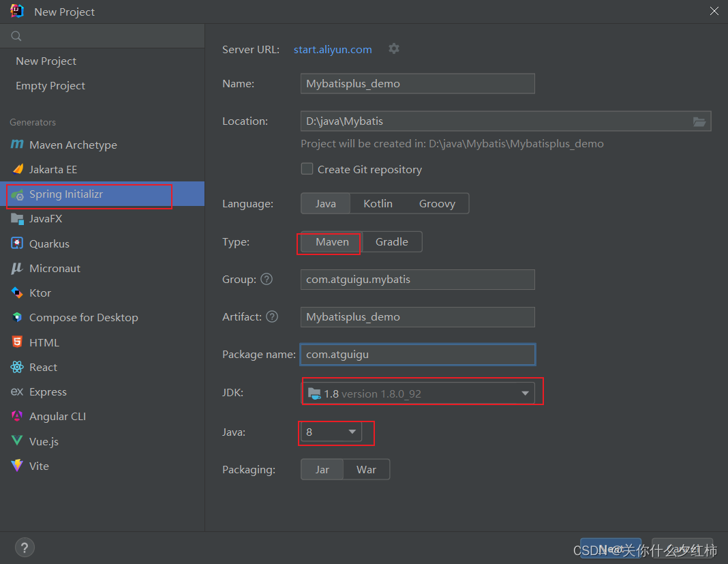Choose Maven build type
Image resolution: width=728 pixels, height=564 pixels.
332,242
